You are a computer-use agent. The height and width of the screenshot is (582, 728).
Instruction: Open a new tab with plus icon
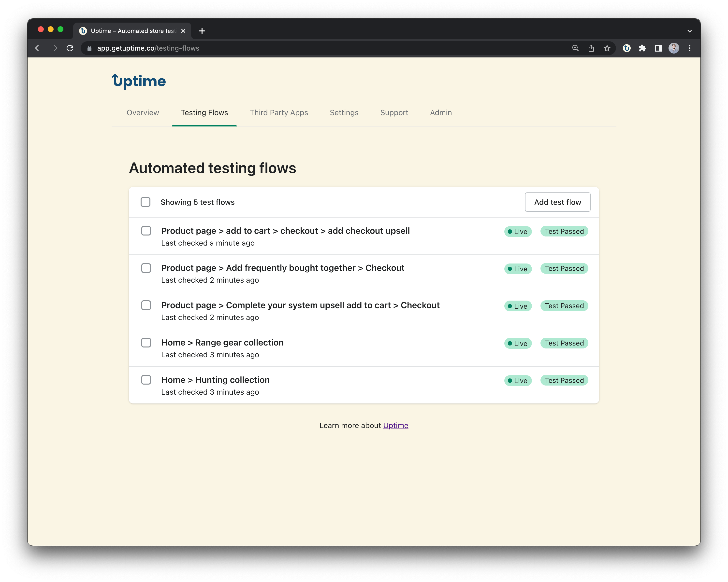pos(202,31)
